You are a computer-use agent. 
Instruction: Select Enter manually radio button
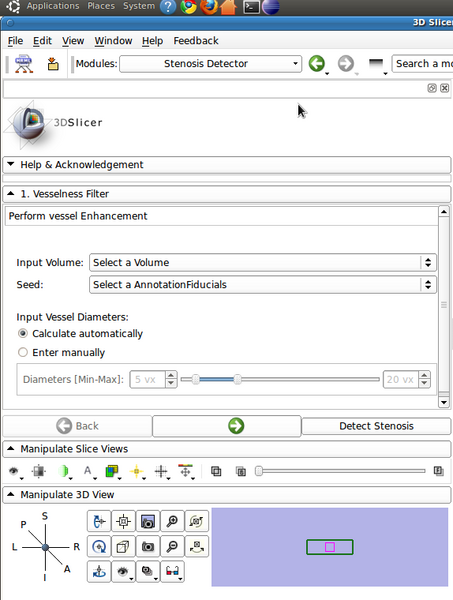(x=23, y=352)
